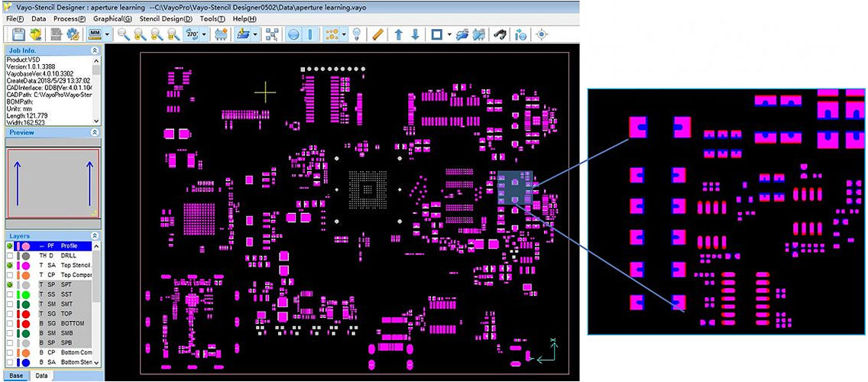Uncheck the Top Stencil layer
Viewport: 868px width, 382px height.
coord(11,265)
